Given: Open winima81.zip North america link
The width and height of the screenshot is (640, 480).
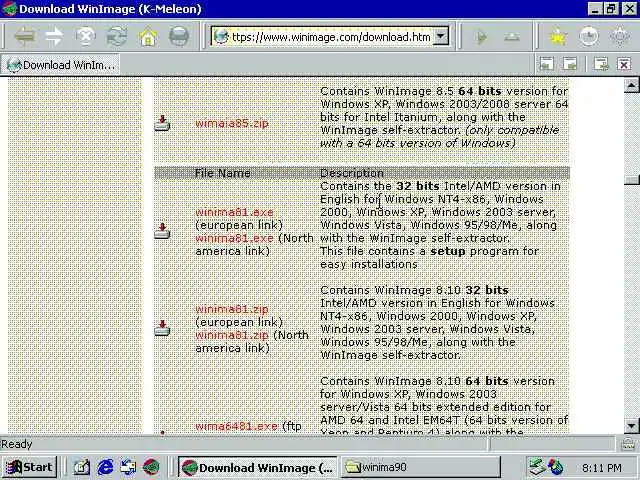Looking at the screenshot, I should pos(232,335).
